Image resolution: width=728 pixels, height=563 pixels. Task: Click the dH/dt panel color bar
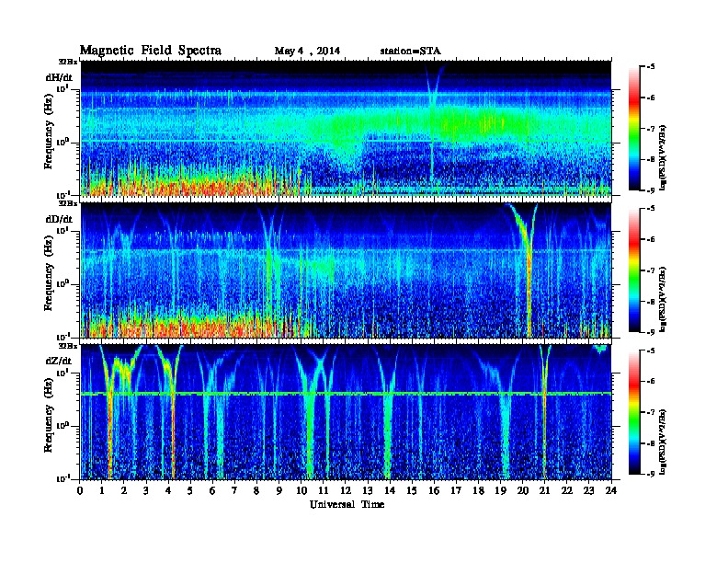click(634, 128)
